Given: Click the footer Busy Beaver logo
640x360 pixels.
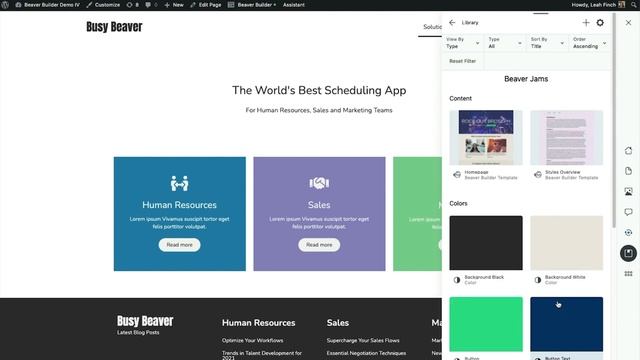Looking at the screenshot, I should (145, 321).
